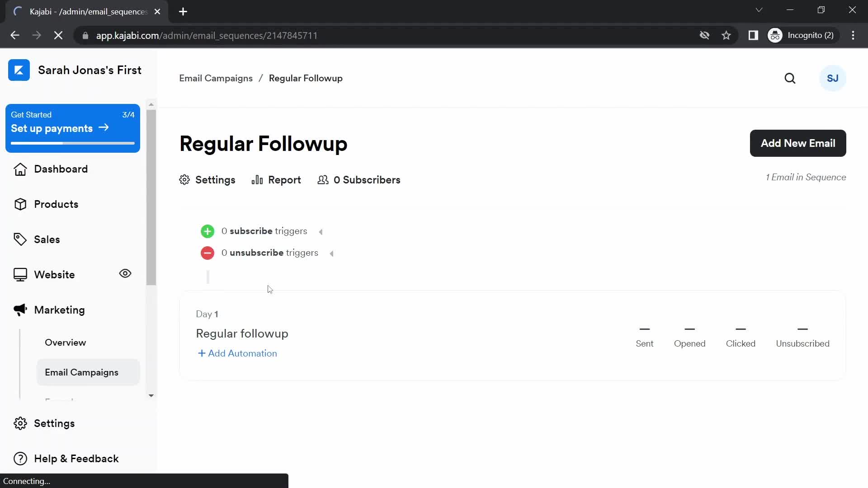This screenshot has height=488, width=868.
Task: Open the Dashboard home icon
Action: pyautogui.click(x=20, y=169)
